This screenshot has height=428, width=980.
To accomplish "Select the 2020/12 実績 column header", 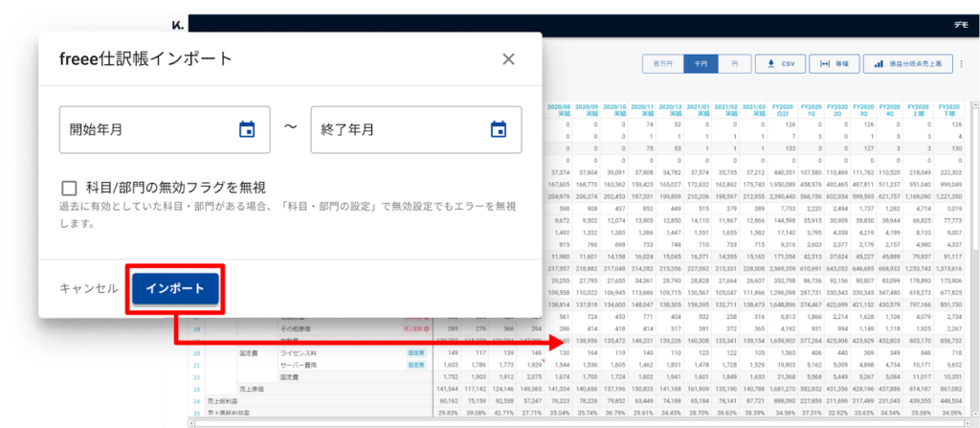I will 671,110.
